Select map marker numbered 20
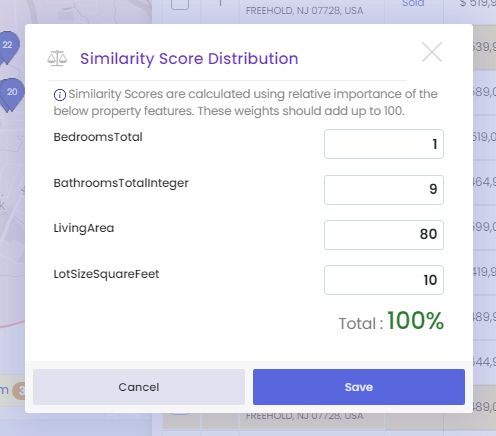 pos(12,94)
